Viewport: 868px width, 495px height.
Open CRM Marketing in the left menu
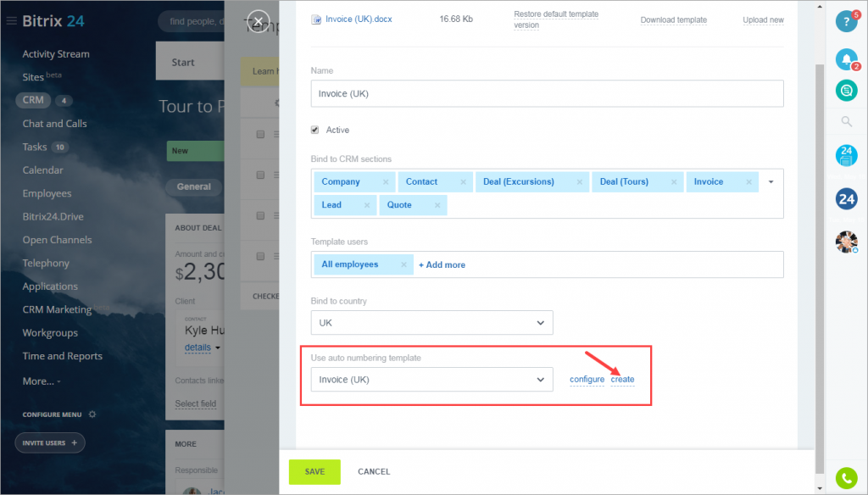click(x=57, y=310)
